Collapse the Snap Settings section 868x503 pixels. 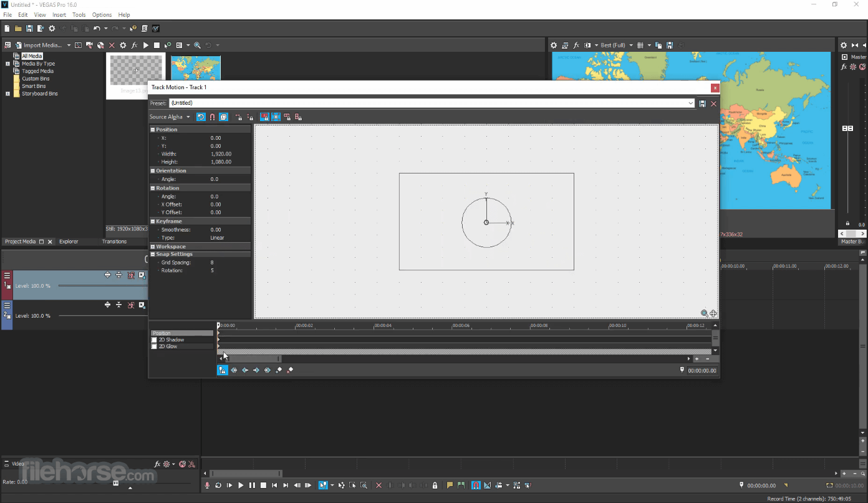click(x=153, y=254)
